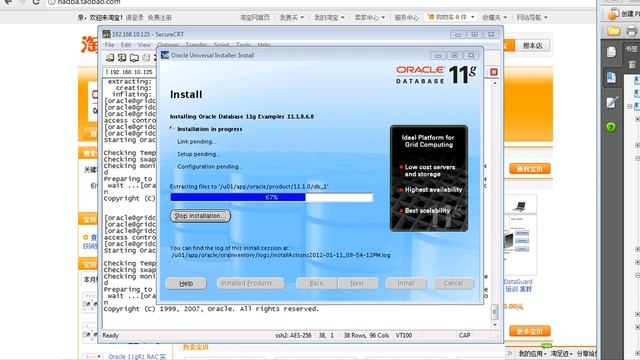Viewport: 640px width, 360px height.
Task: Click the 我的应用 item in bottom bar
Action: [531, 353]
